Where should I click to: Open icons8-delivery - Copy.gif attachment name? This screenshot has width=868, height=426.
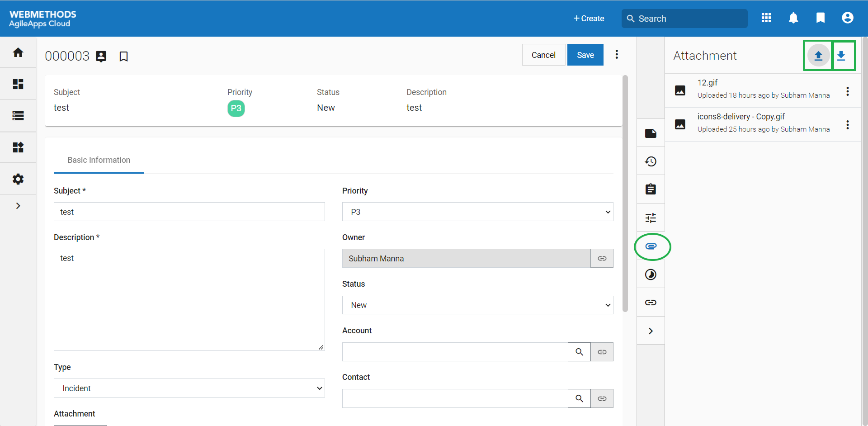(x=741, y=117)
